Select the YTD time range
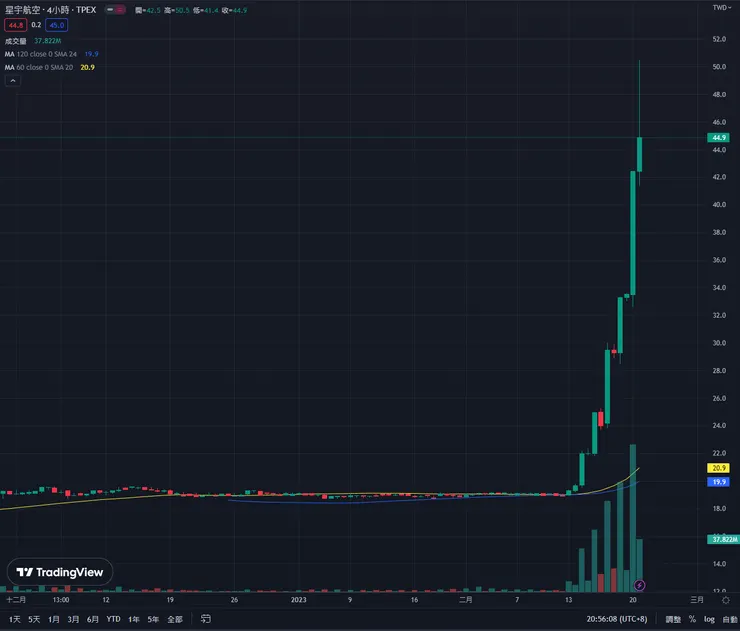The width and height of the screenshot is (740, 631). 113,619
